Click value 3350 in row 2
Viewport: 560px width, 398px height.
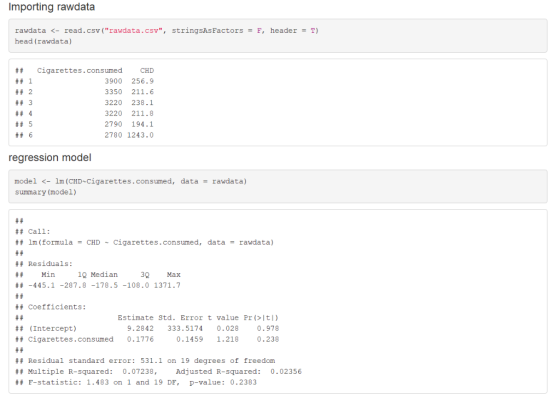tap(114, 92)
